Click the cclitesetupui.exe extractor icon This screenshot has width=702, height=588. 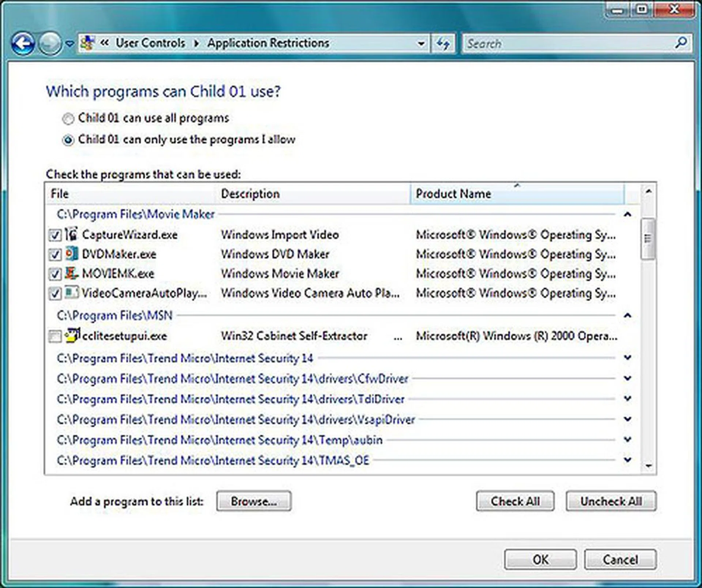(x=72, y=335)
